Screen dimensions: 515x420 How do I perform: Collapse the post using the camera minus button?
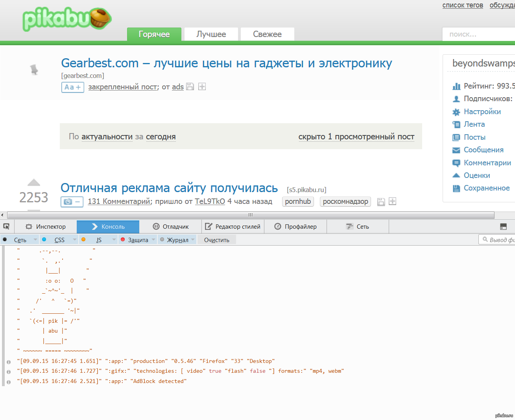coord(72,202)
